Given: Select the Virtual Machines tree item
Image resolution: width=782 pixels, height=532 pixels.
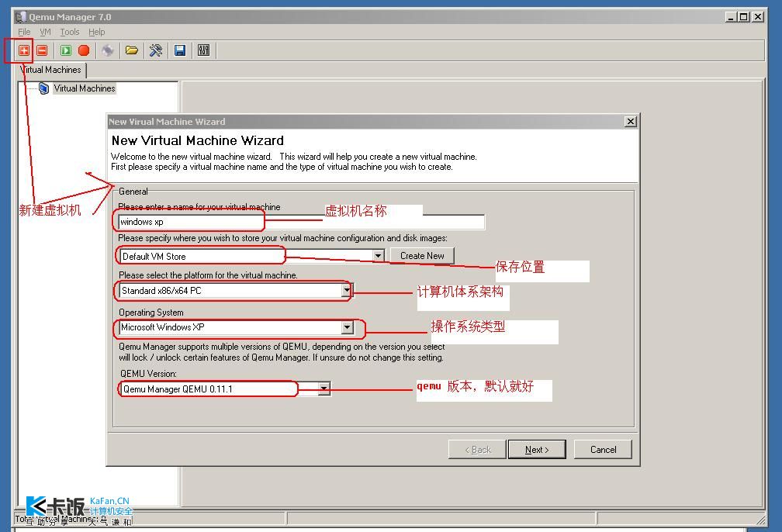Looking at the screenshot, I should pos(85,88).
